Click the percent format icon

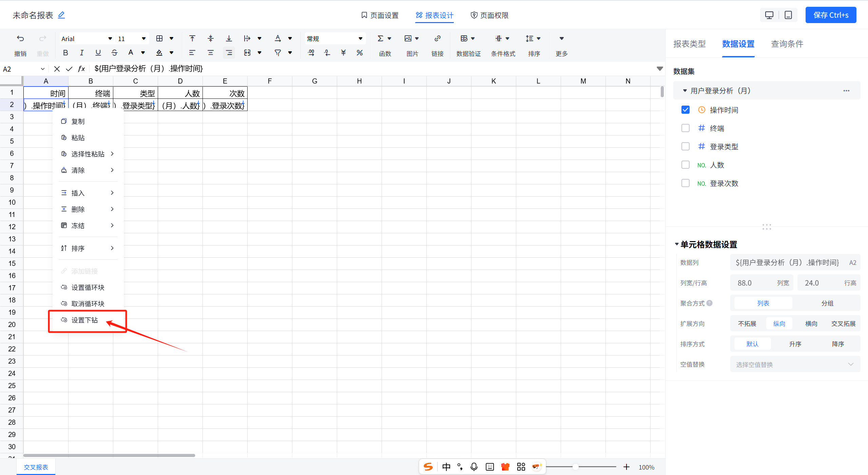[x=360, y=53]
